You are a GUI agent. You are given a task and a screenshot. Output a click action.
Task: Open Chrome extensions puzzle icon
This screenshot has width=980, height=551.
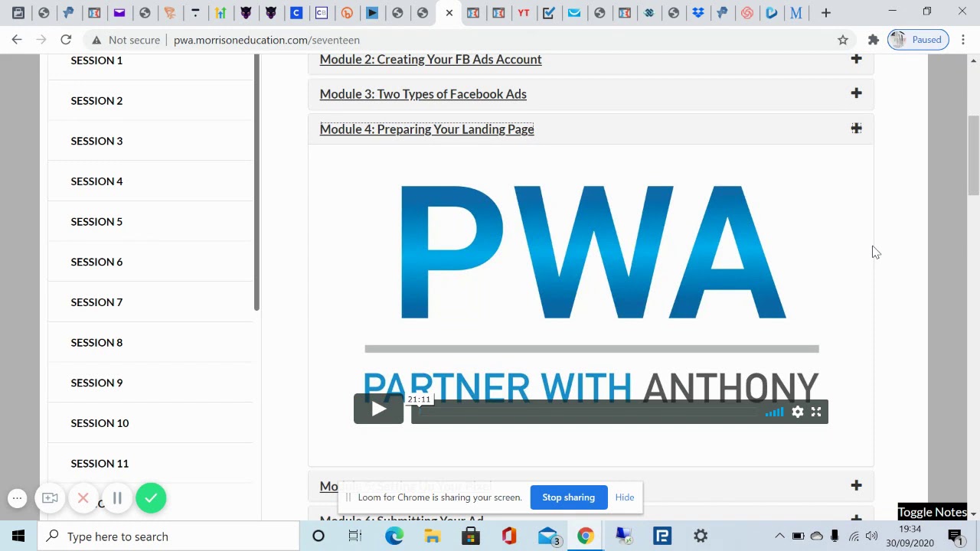click(873, 40)
